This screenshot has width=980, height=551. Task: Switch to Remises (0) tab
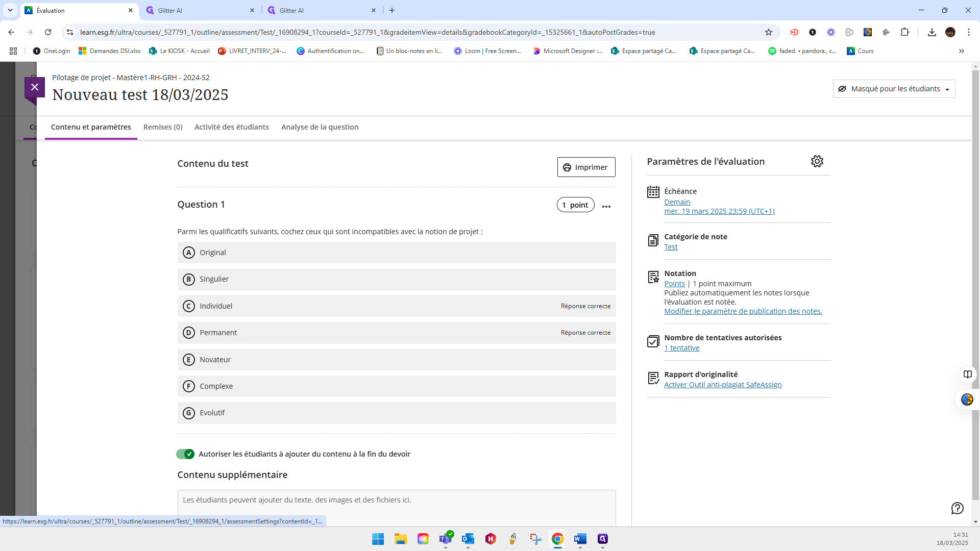click(x=163, y=127)
